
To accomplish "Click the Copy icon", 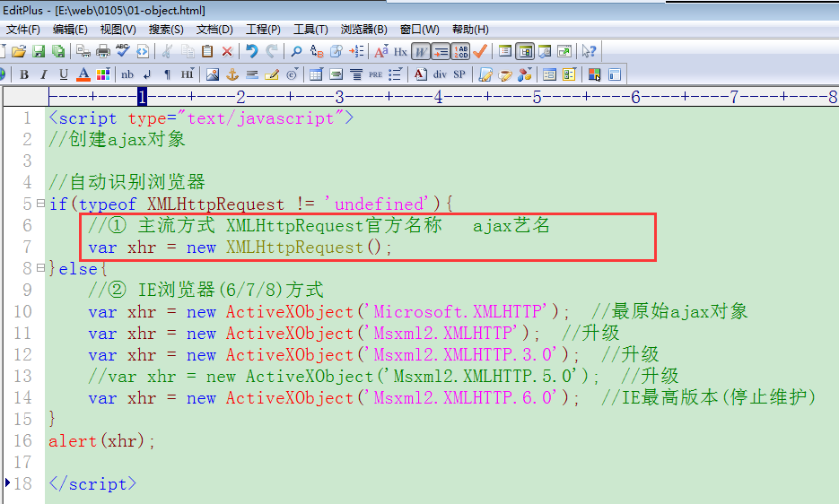I will (188, 51).
